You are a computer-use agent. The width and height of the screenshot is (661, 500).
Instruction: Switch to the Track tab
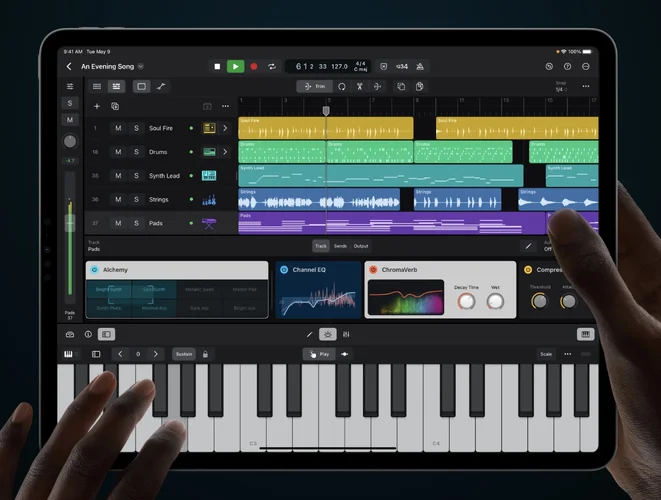pos(321,246)
